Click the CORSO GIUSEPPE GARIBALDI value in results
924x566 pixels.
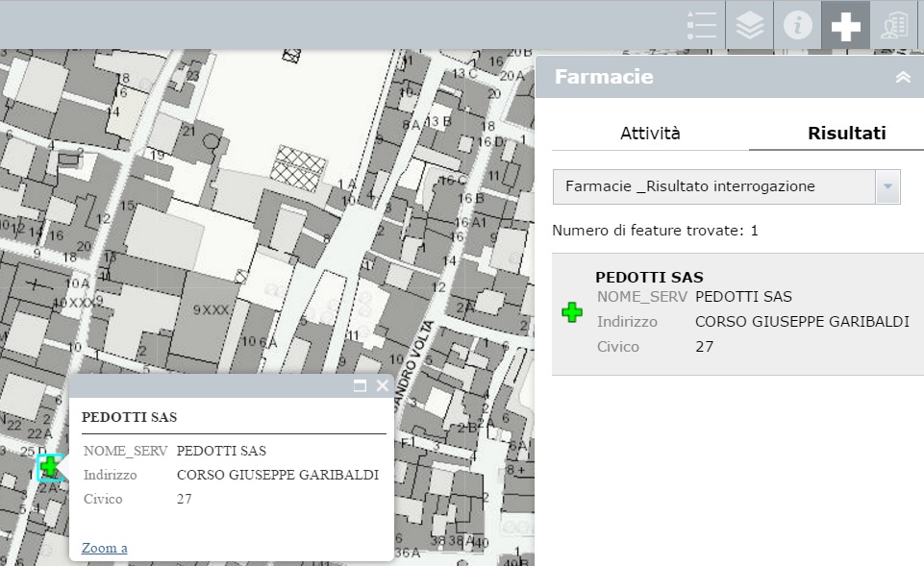[802, 321]
